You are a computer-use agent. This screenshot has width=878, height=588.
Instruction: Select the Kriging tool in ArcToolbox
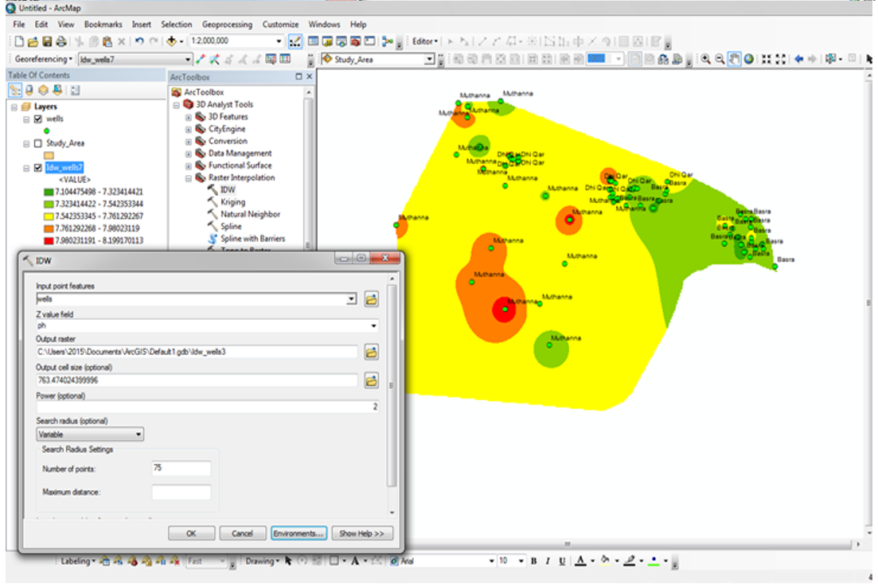(x=232, y=203)
